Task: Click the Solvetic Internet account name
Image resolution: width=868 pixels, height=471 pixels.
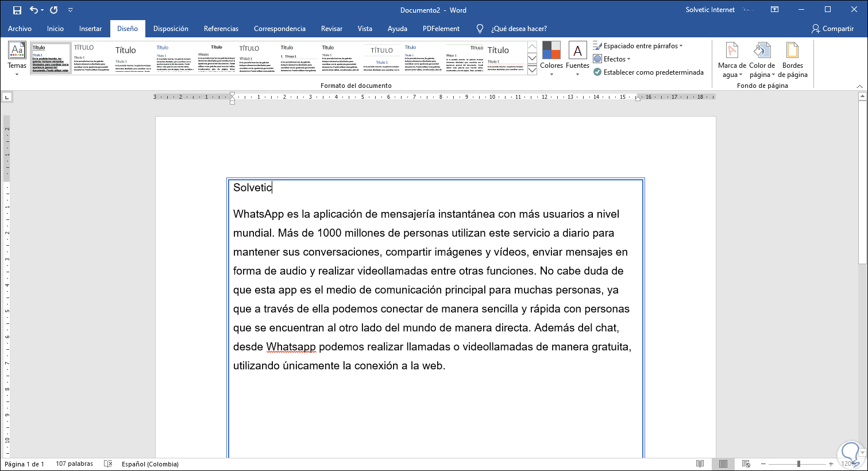Action: [x=710, y=10]
